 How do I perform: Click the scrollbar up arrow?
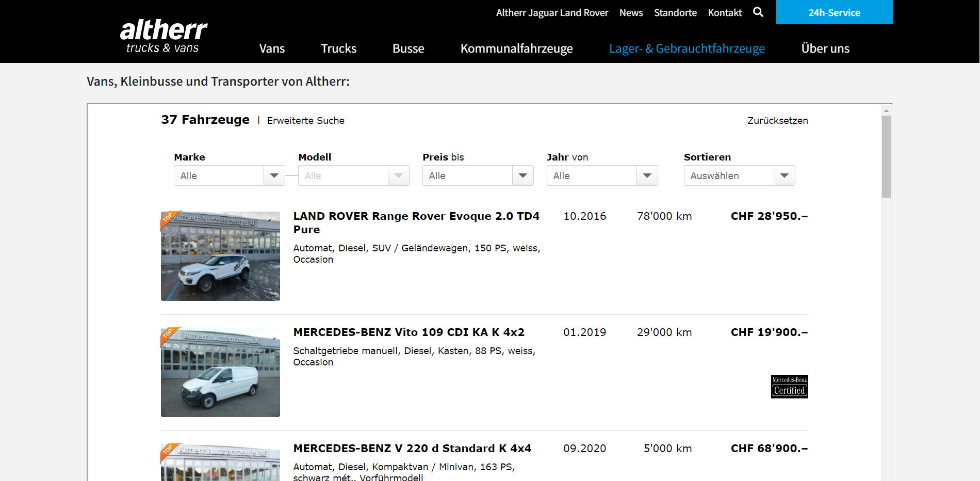(886, 110)
